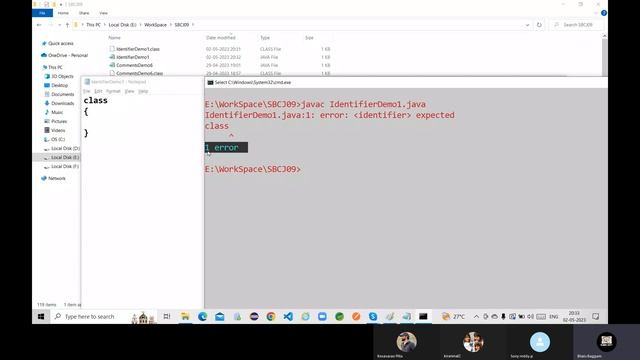This screenshot has width=640, height=360.
Task: Open the Mail app on the taskbar
Action: 220,316
